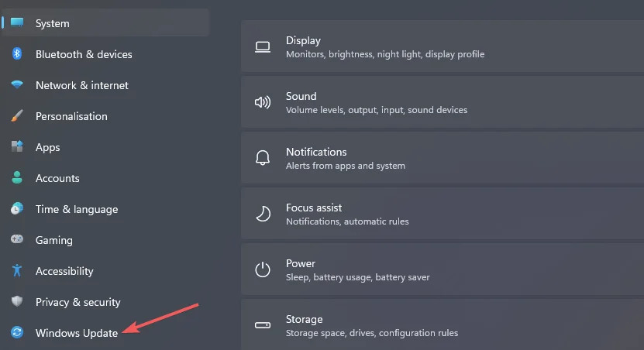Click the Accessibility figure icon
Viewport: 644px width, 350px height.
[x=17, y=270]
